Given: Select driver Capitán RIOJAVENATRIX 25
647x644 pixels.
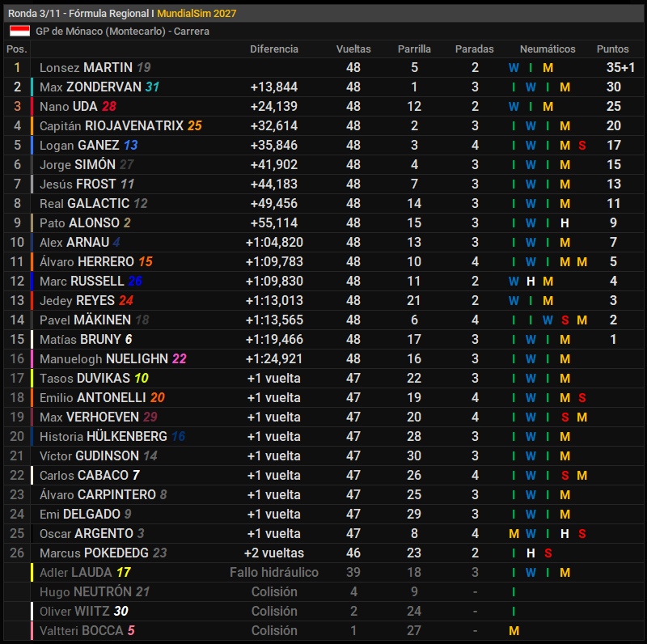Looking at the screenshot, I should pos(121,126).
